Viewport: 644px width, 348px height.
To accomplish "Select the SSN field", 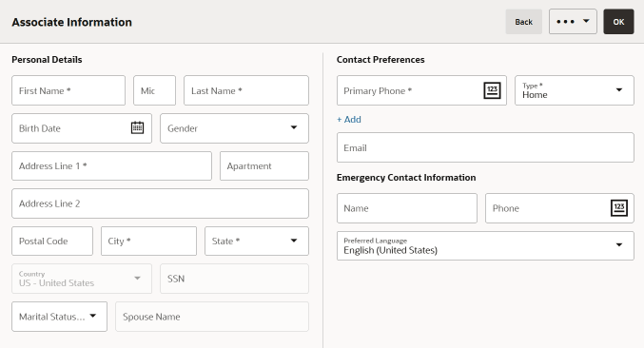I will pyautogui.click(x=234, y=279).
